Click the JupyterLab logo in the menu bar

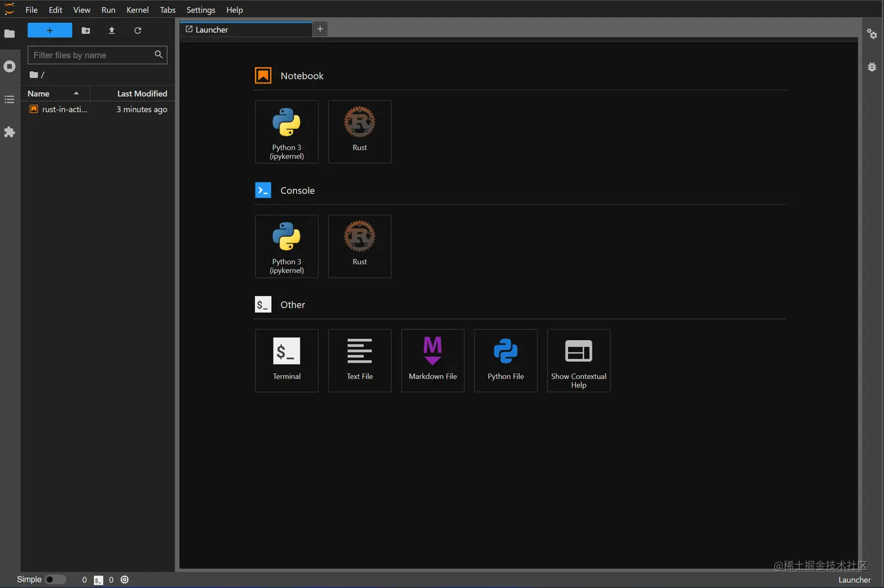click(9, 9)
